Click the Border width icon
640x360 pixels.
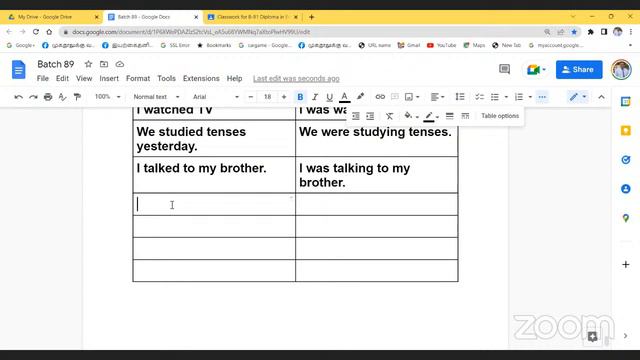point(449,116)
